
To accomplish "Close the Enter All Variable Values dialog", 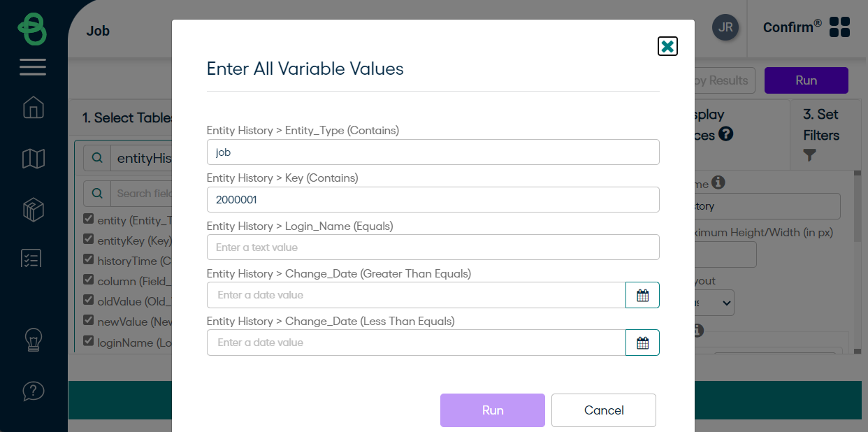I will (x=667, y=46).
